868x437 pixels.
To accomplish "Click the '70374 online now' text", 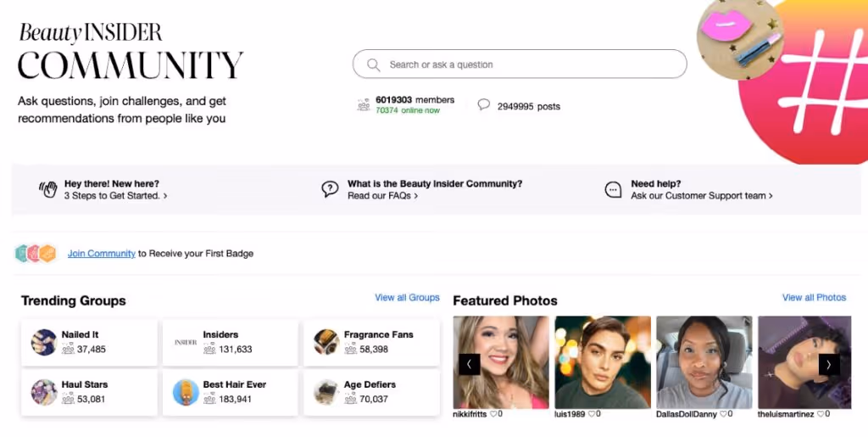I will click(408, 110).
